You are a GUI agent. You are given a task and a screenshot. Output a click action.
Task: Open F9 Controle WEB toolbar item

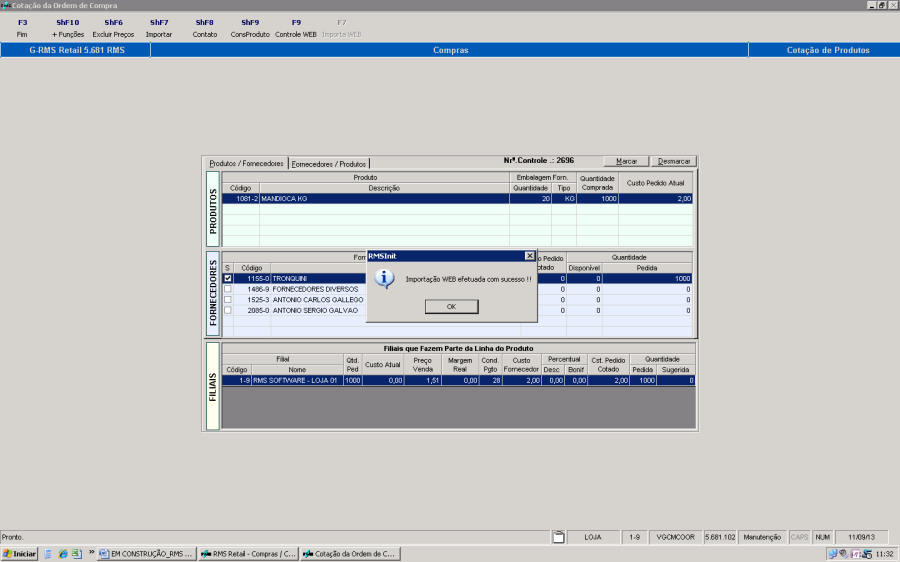(296, 28)
